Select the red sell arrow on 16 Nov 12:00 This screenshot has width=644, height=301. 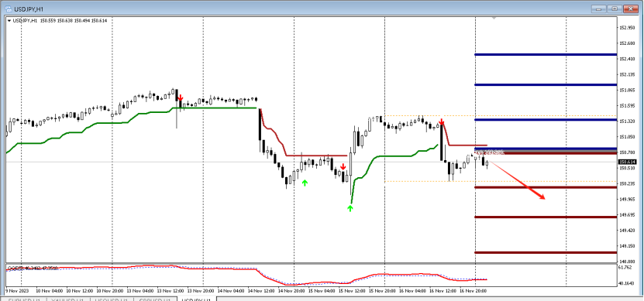pyautogui.click(x=441, y=121)
